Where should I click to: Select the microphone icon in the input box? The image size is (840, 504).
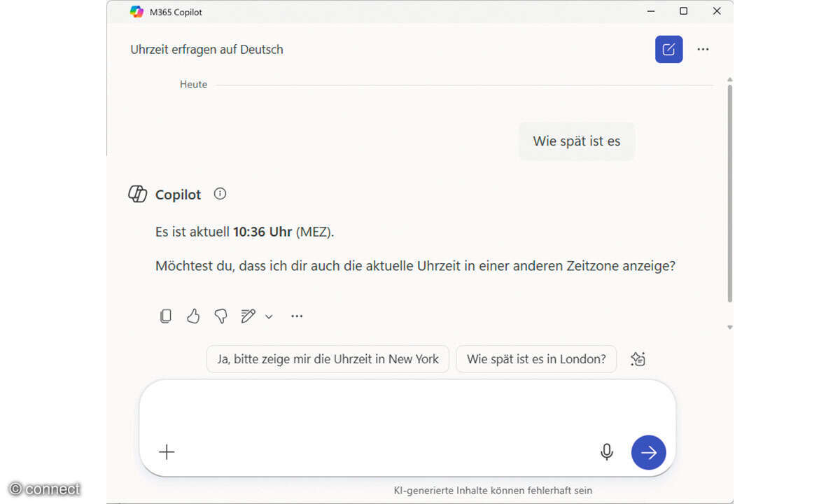(x=606, y=451)
